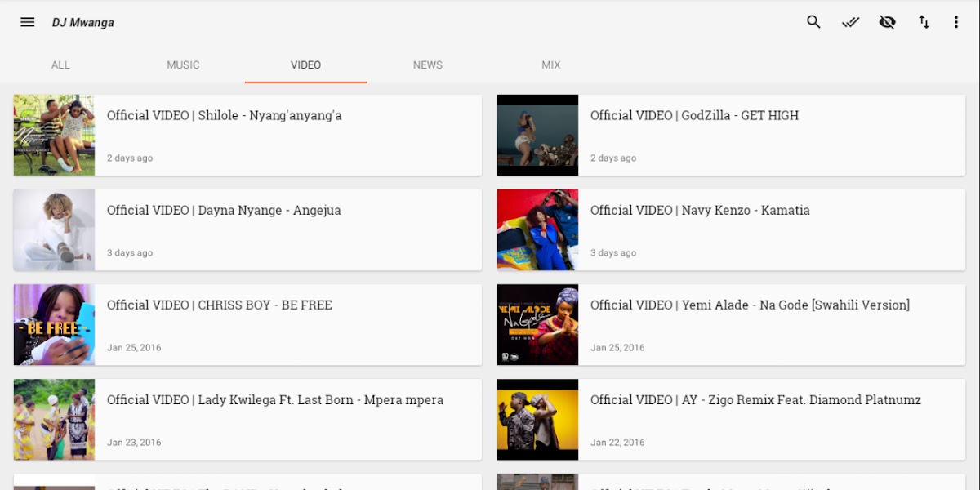Click the CHRISS BOY BE FREE thumbnail

pos(54,325)
